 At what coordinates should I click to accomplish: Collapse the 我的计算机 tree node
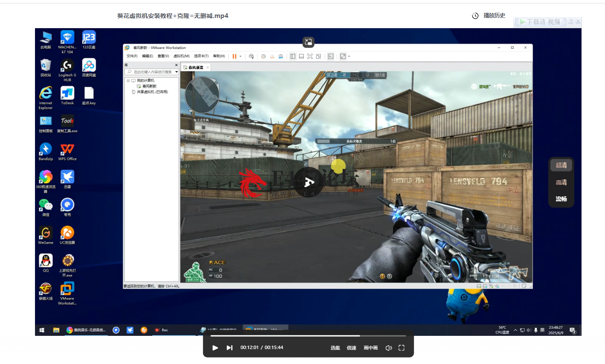point(128,81)
